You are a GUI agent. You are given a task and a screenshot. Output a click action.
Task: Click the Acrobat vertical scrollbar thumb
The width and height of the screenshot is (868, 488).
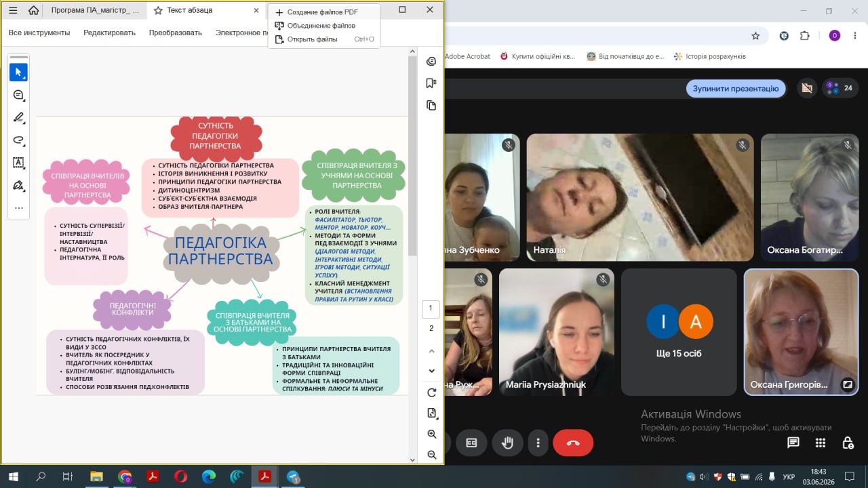coord(412,156)
